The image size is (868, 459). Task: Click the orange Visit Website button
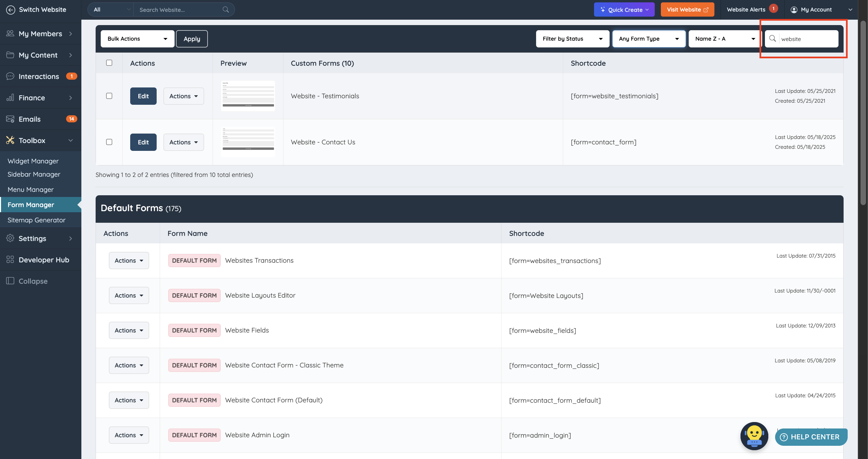click(x=687, y=10)
